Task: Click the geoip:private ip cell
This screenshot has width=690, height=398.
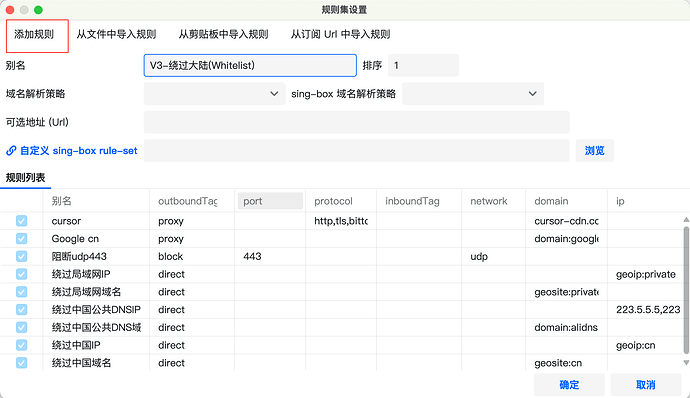Action: click(646, 274)
